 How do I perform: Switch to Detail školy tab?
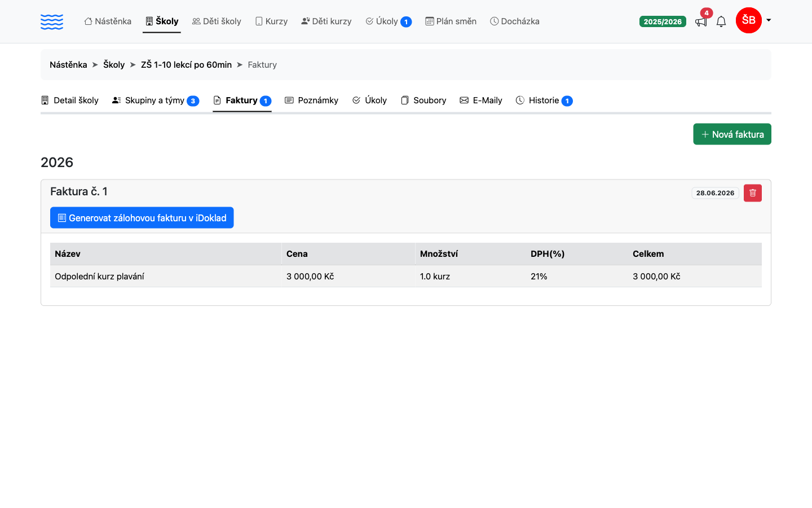tap(70, 100)
